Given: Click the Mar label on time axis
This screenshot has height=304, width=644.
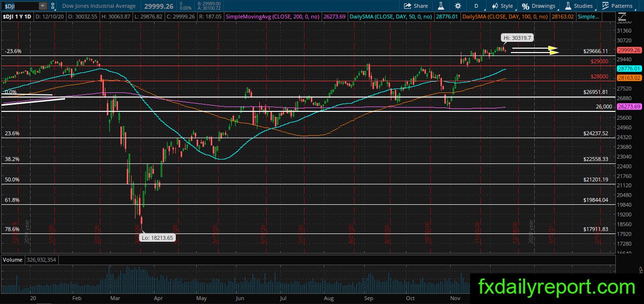Looking at the screenshot, I should click(x=115, y=297).
